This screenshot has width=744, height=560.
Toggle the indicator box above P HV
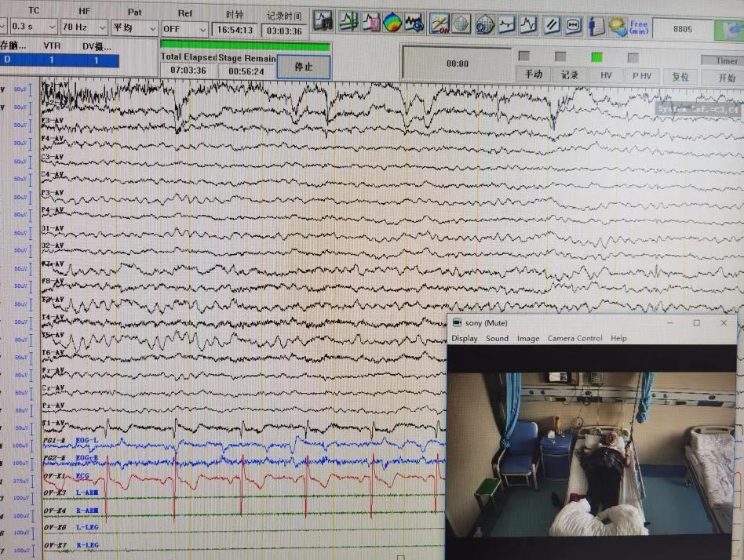[x=633, y=57]
